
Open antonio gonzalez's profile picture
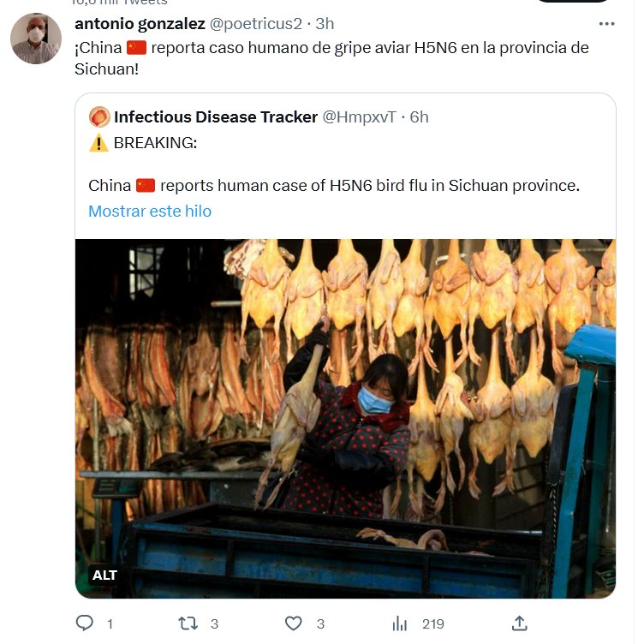click(x=36, y=39)
